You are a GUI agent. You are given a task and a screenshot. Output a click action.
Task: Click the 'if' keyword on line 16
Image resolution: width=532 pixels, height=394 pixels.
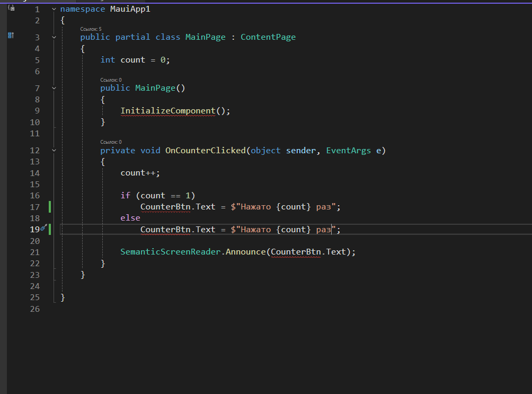point(125,196)
